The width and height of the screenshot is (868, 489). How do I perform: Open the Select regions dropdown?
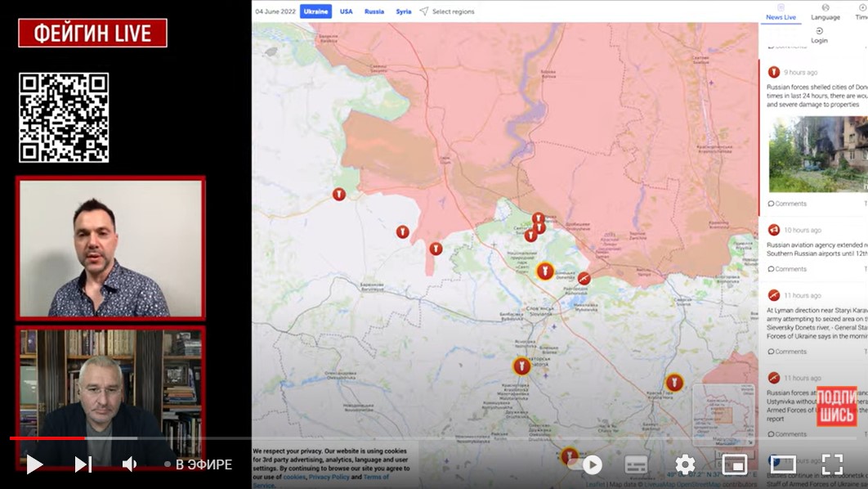[447, 11]
